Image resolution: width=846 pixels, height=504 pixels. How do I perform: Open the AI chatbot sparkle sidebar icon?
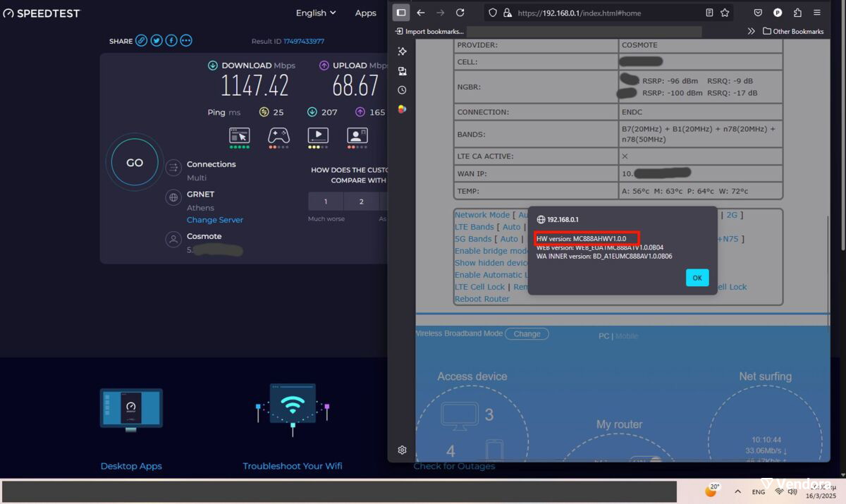pos(402,51)
